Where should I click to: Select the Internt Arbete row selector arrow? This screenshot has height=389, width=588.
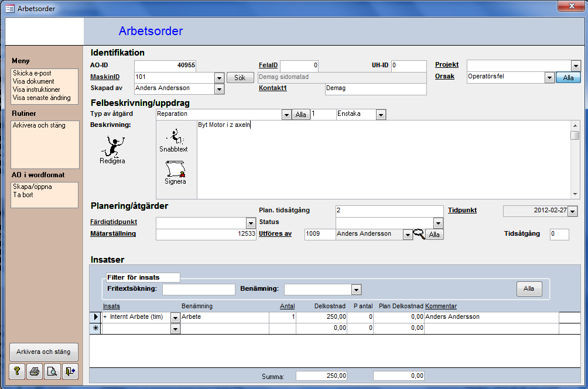tap(95, 316)
